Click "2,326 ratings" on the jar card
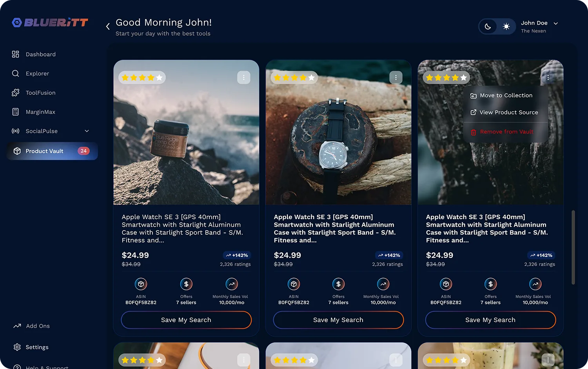 235,264
